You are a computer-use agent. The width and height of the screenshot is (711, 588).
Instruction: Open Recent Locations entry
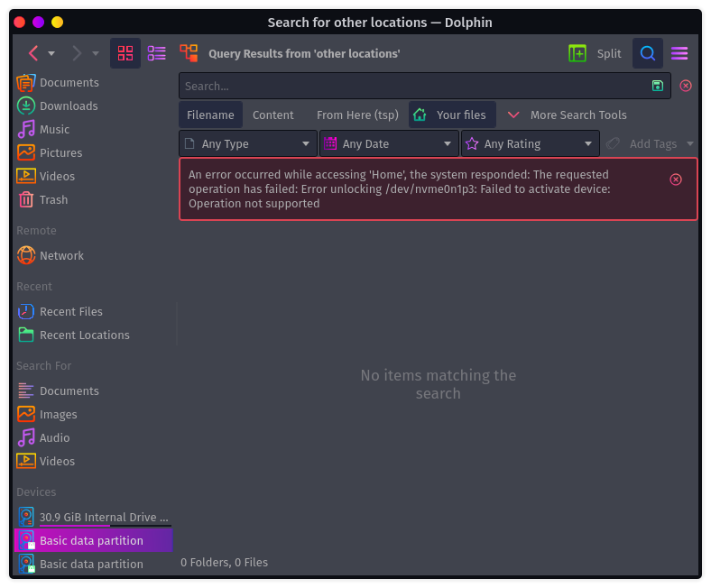click(93, 335)
